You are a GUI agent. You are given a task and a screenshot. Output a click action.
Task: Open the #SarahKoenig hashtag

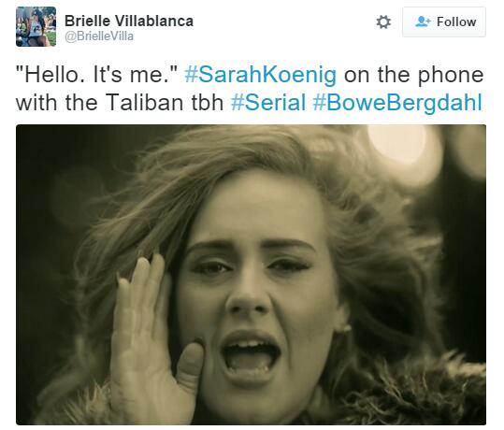point(261,75)
